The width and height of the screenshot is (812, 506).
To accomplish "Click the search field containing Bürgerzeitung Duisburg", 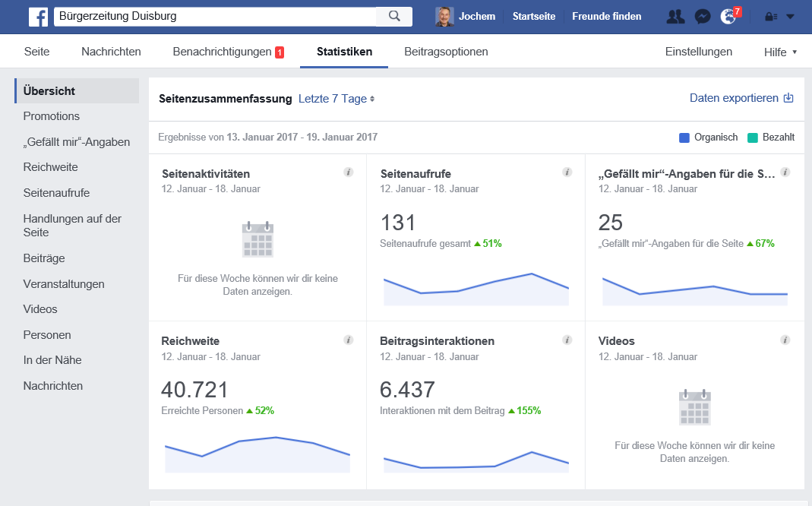I will (215, 16).
